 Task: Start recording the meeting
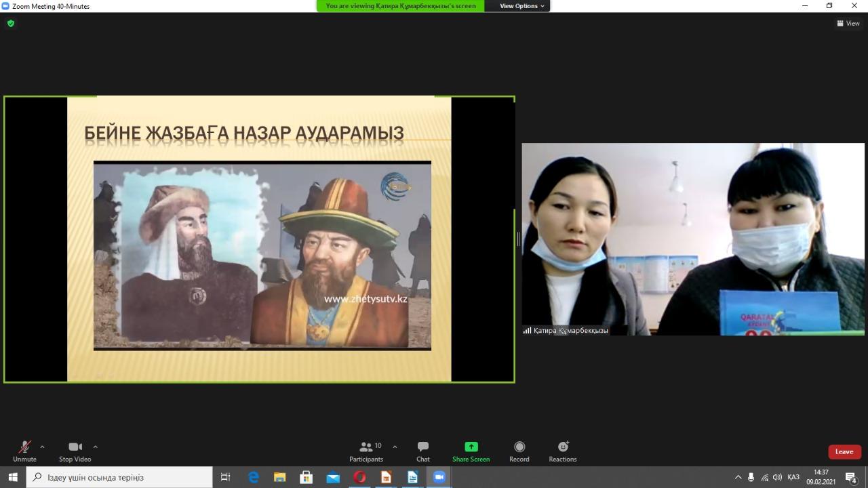[519, 451]
